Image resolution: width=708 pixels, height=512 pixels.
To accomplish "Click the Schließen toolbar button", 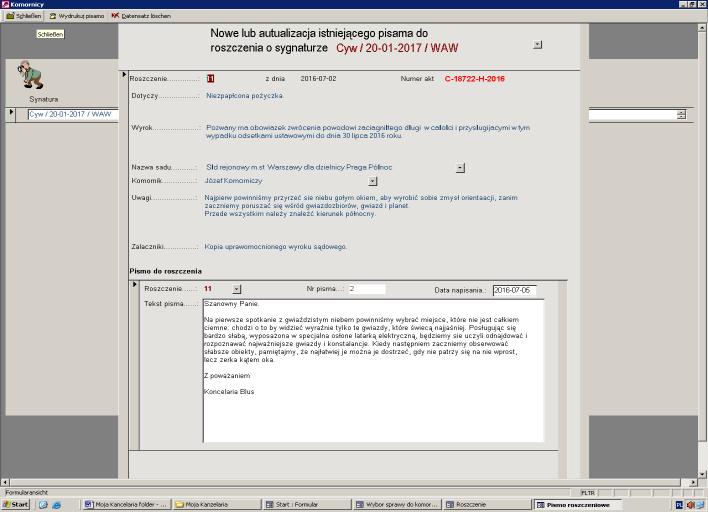I will coord(24,16).
